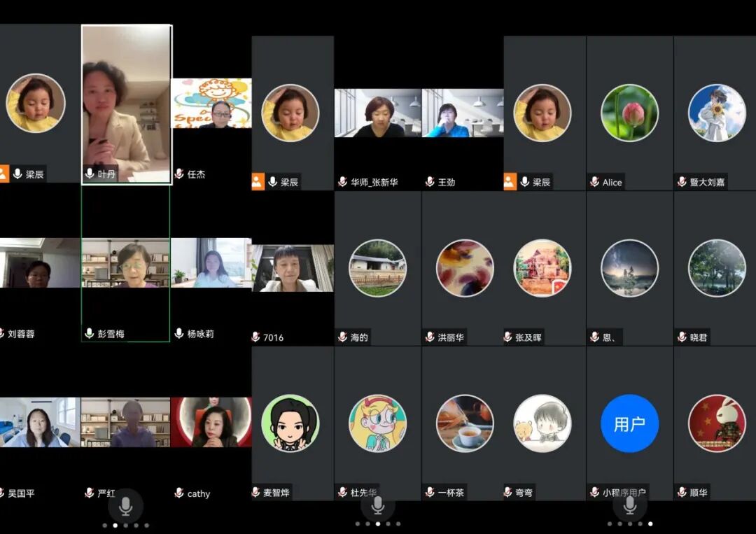Open 任杰's video tile with cartoon background
This screenshot has height=534, width=756.
point(211,103)
